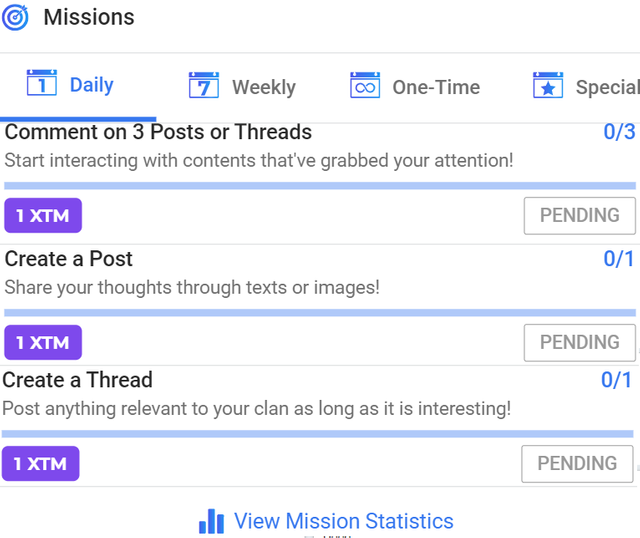Viewport: 640px width, 538px height.
Task: Click the Comment on 3 Posts progress bar
Action: [320, 186]
